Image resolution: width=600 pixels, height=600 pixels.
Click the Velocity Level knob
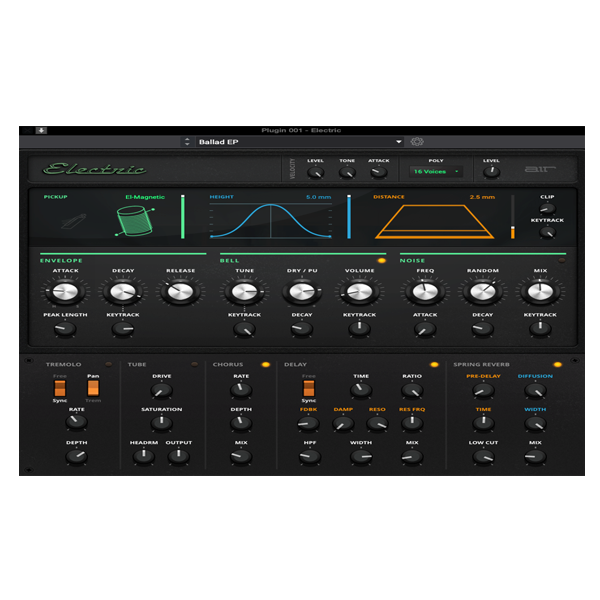[x=315, y=173]
